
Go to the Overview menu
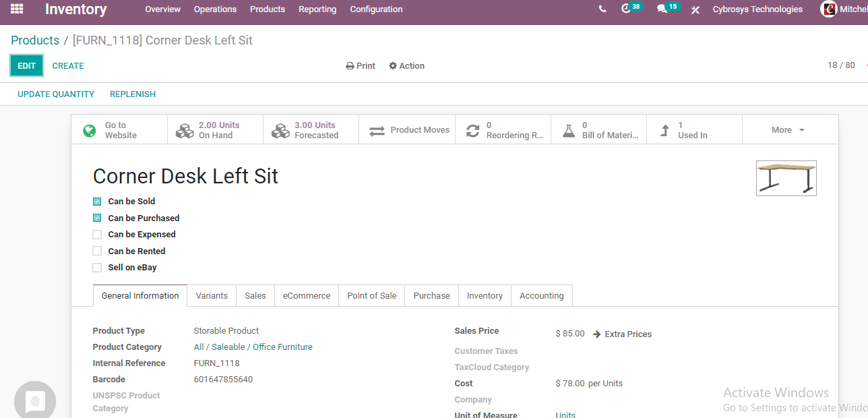point(163,9)
